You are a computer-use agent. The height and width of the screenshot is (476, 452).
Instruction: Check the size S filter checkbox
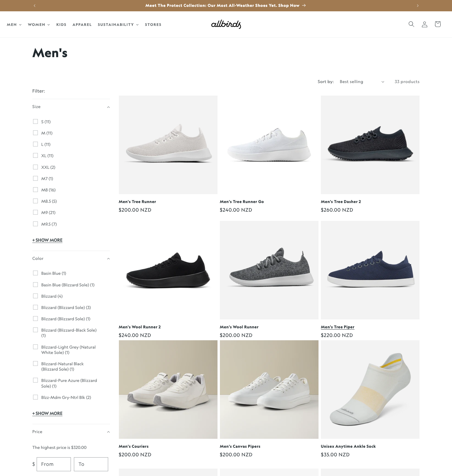pos(35,121)
